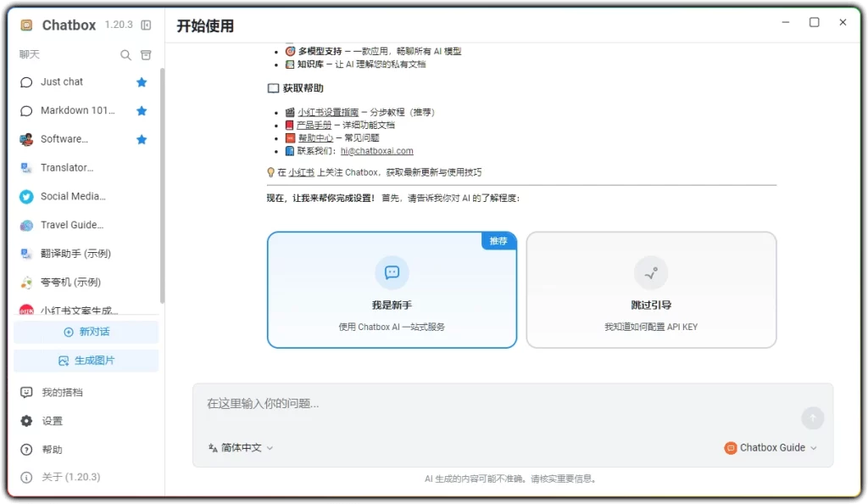Image resolution: width=868 pixels, height=504 pixels.
Task: Open the Social Media conversation
Action: click(84, 197)
